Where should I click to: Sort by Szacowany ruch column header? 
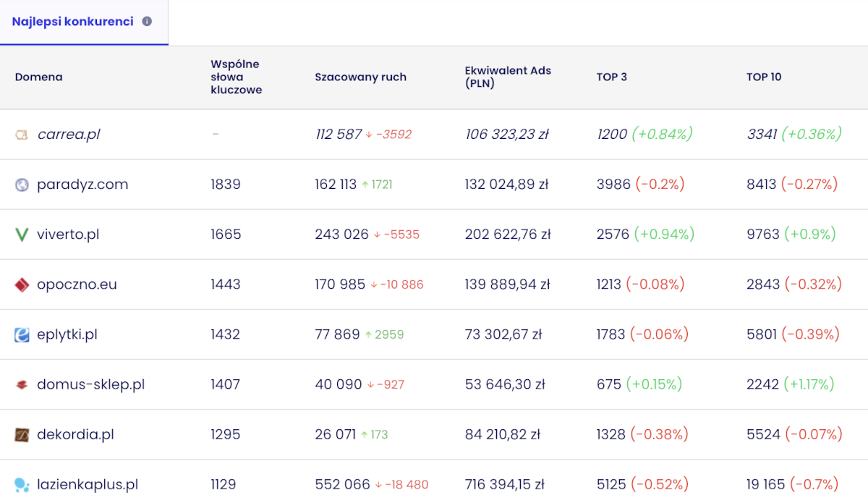[x=360, y=77]
